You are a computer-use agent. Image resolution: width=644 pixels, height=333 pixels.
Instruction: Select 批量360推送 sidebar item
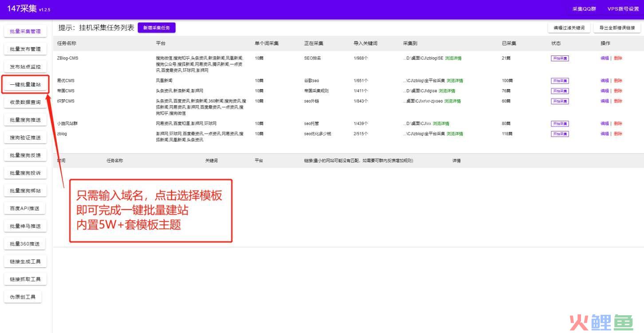click(25, 244)
